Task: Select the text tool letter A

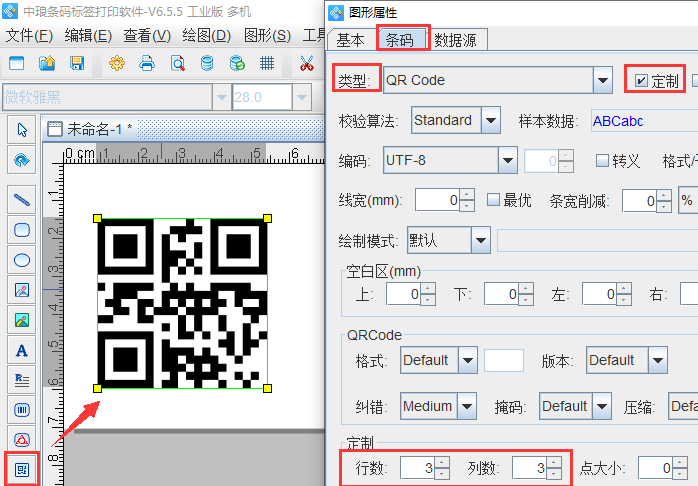Action: click(x=22, y=350)
